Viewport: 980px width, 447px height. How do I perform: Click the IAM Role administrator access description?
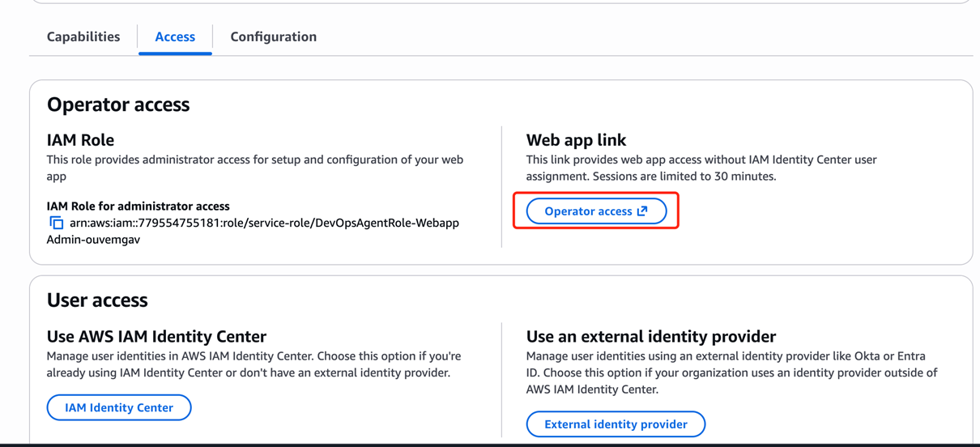point(254,168)
